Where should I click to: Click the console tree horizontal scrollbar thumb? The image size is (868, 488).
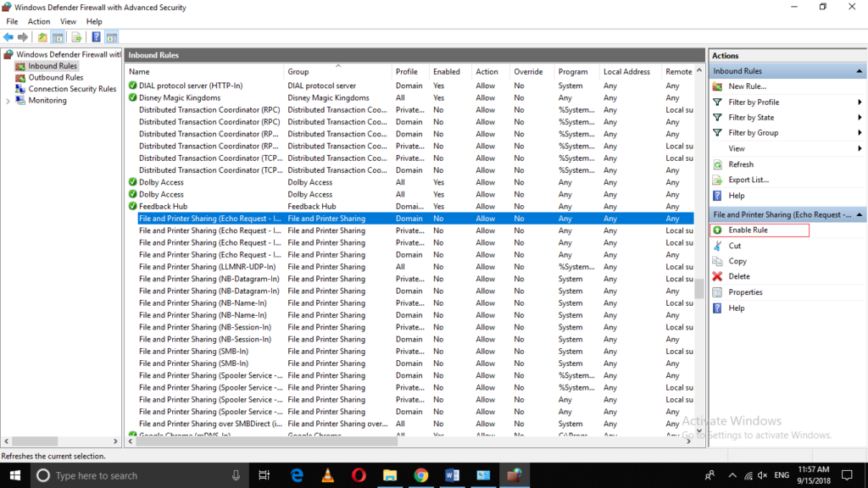tap(35, 441)
